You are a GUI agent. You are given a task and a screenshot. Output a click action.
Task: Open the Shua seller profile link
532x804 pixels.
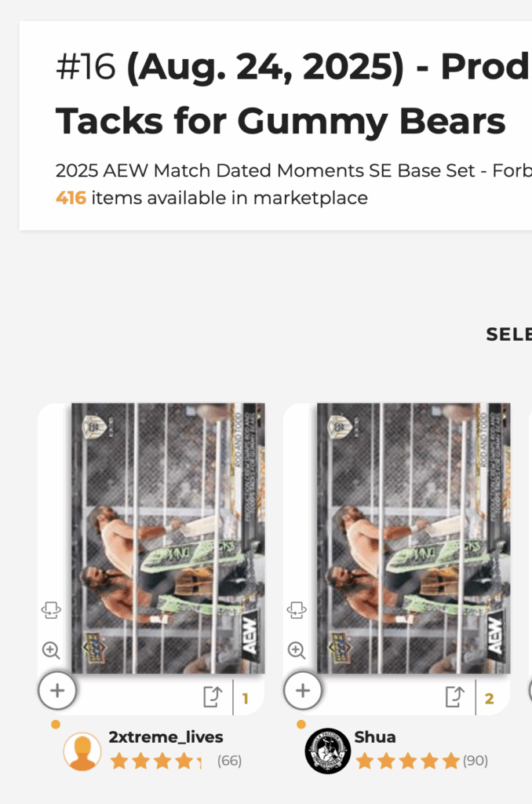click(374, 736)
